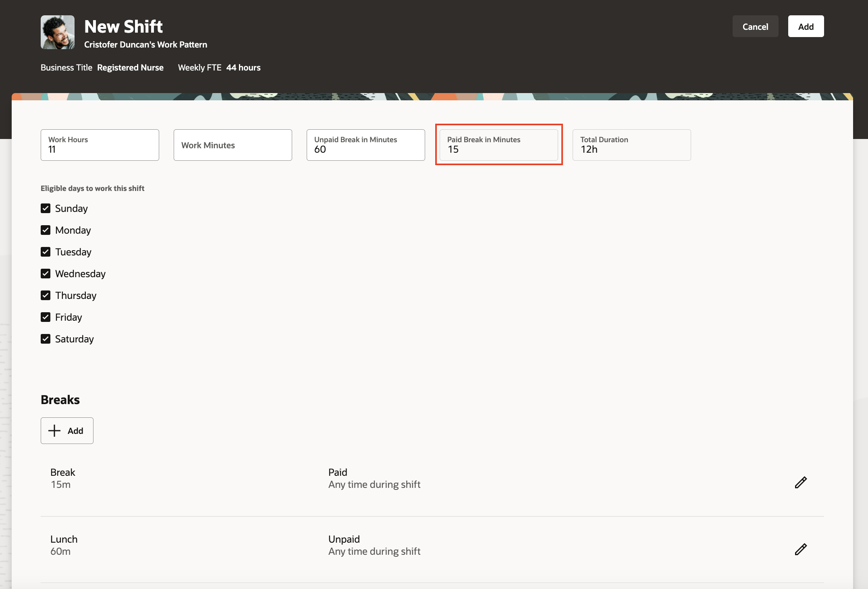The height and width of the screenshot is (589, 868).
Task: Click the plus icon to add break
Action: (54, 431)
